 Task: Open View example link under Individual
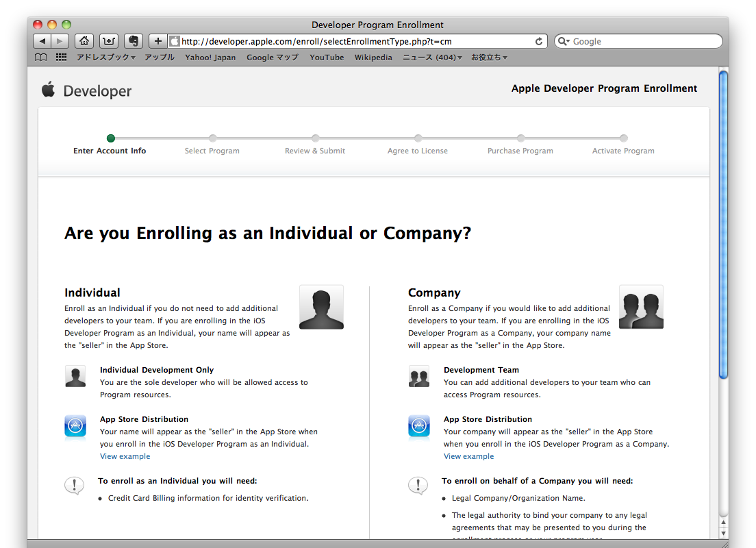coord(125,456)
